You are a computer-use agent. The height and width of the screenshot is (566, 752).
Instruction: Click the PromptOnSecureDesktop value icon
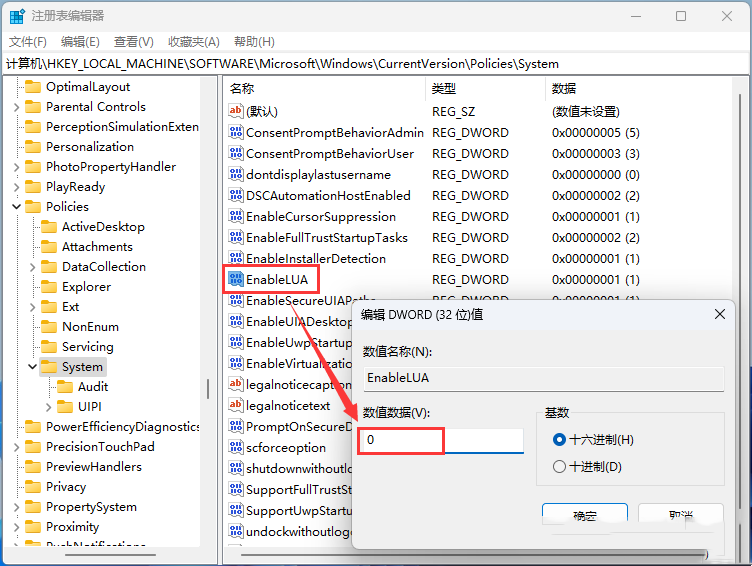(235, 426)
